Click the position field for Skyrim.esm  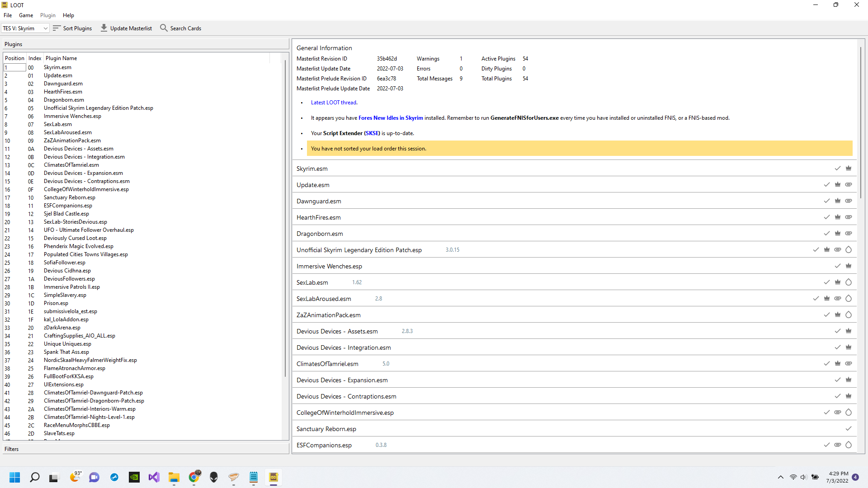15,67
